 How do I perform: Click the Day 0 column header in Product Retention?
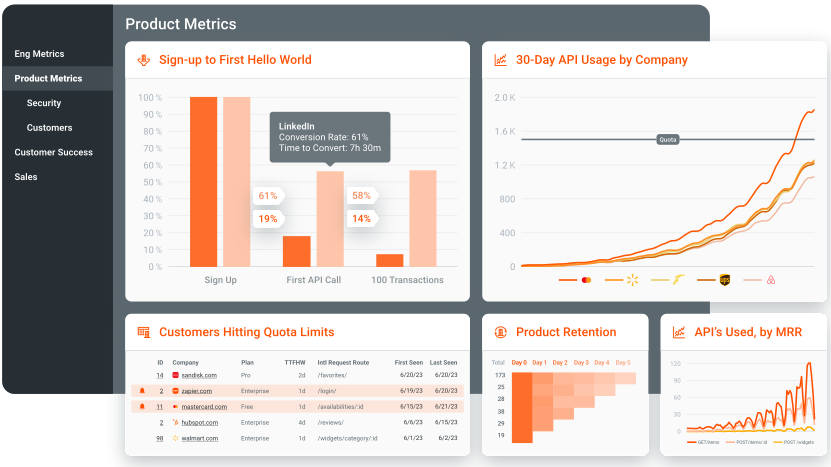tap(519, 363)
